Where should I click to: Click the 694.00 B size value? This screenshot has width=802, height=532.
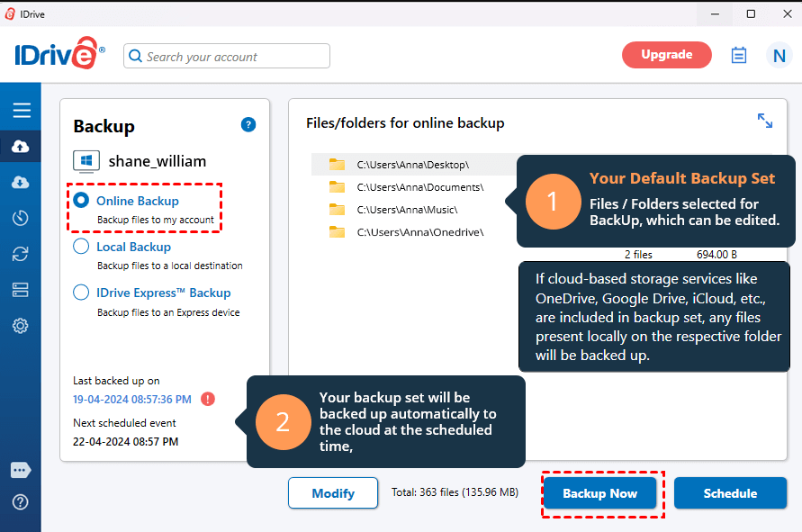716,254
